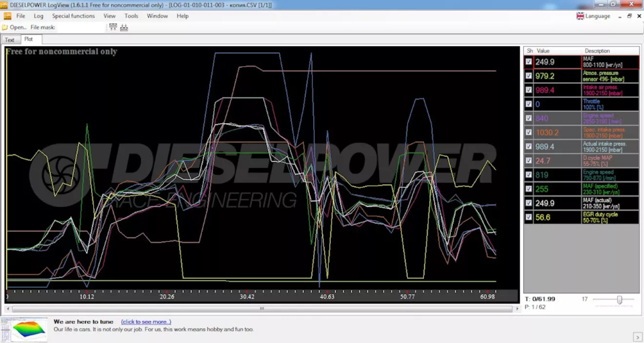Image resolution: width=644 pixels, height=343 pixels.
Task: Click the horizontal plot scrollbar thumb
Action: (262, 308)
